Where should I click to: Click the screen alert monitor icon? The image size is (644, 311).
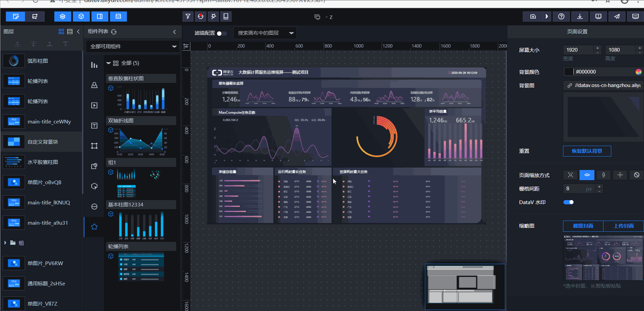(x=598, y=16)
